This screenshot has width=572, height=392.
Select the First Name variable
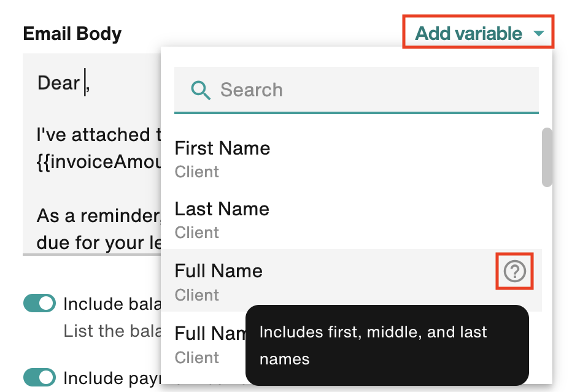tap(222, 148)
